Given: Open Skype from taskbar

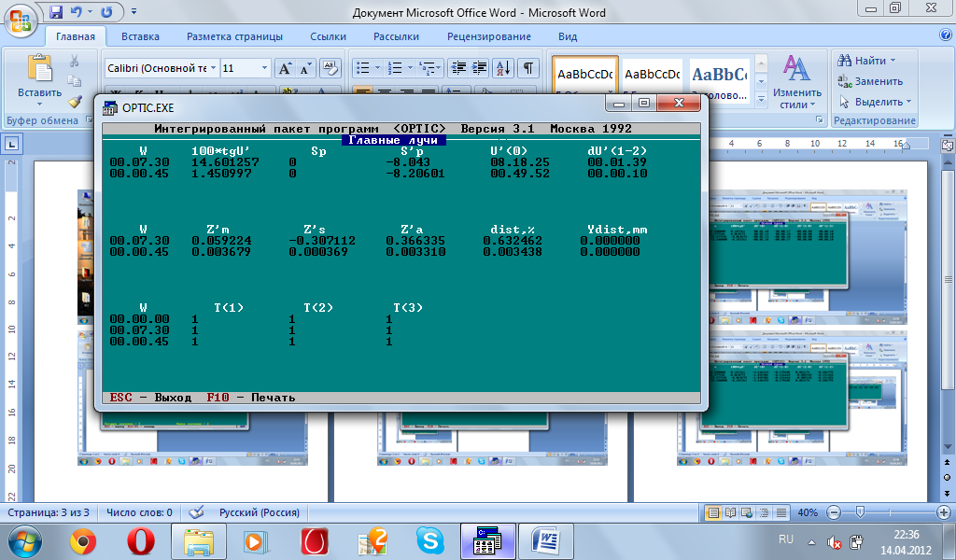Looking at the screenshot, I should tap(430, 541).
